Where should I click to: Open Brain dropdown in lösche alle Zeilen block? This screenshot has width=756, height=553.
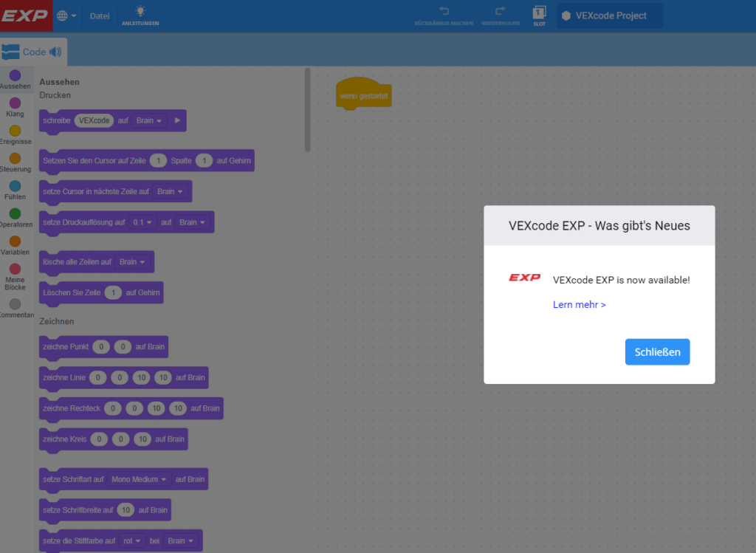coord(132,262)
